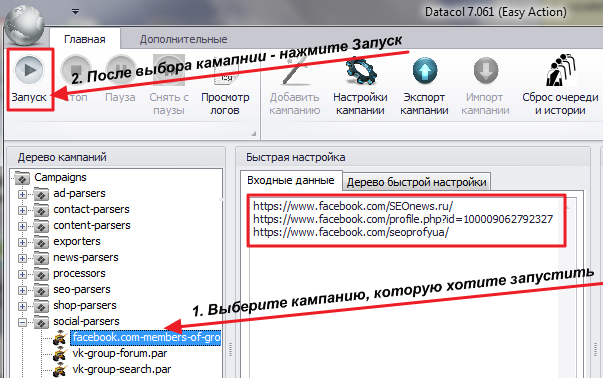Screen dimensions: 603x378
Task: Open Просмотр логов log viewer
Action: tap(225, 85)
